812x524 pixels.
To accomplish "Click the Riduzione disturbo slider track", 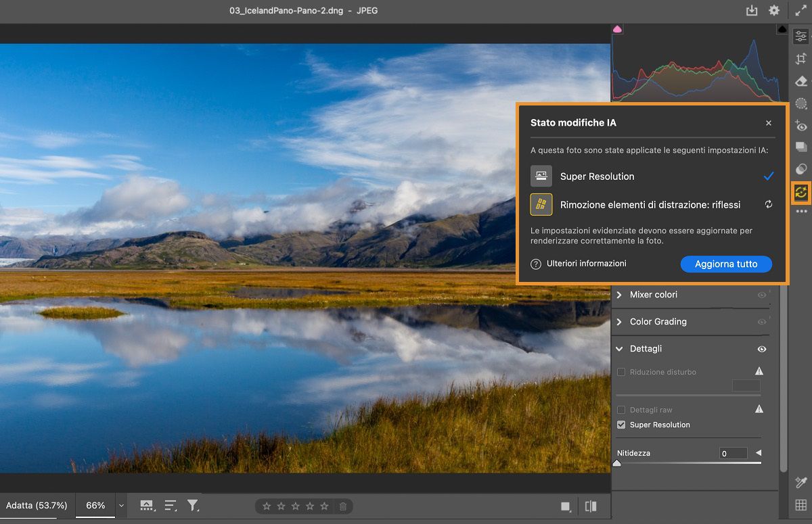I will [x=689, y=395].
